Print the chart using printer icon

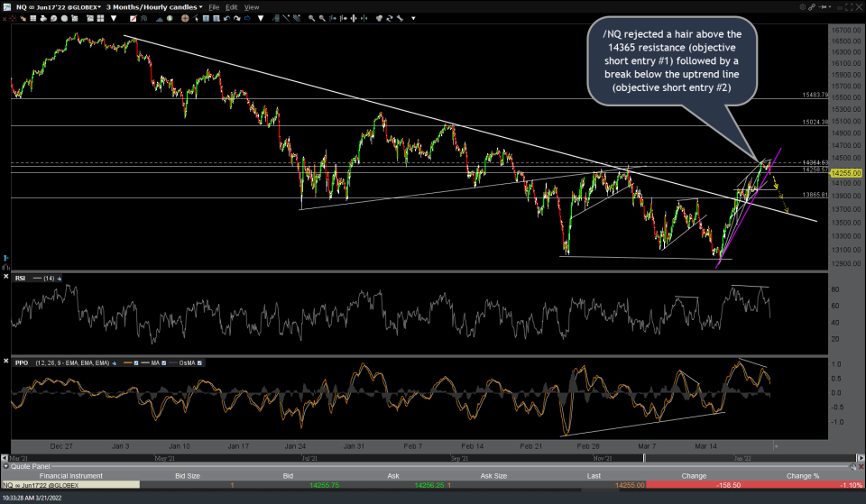tap(43, 18)
